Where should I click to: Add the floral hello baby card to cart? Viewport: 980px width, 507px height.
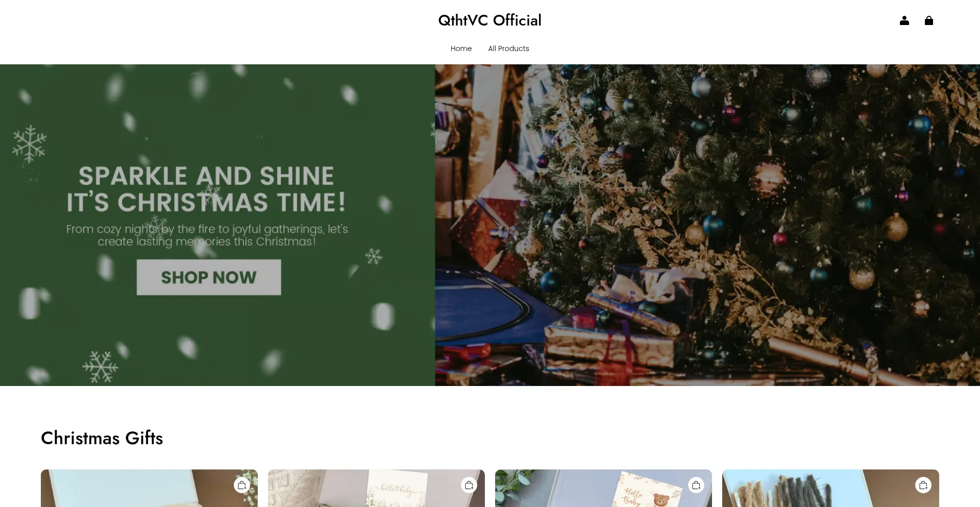(469, 485)
